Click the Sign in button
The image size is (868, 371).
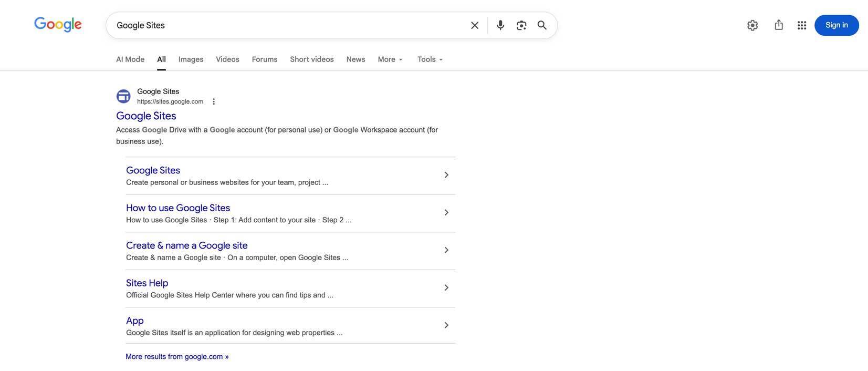[x=836, y=25]
